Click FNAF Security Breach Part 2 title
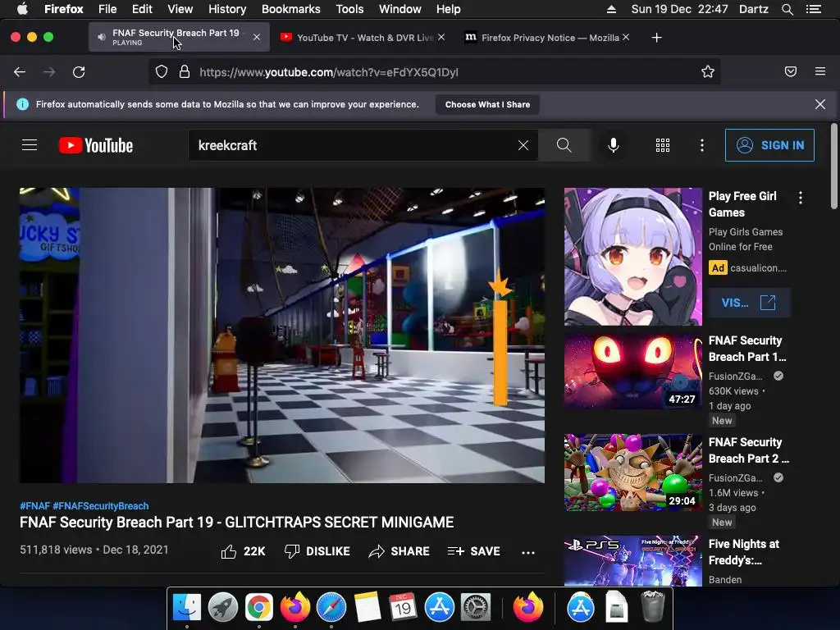Image resolution: width=840 pixels, height=630 pixels. click(749, 450)
